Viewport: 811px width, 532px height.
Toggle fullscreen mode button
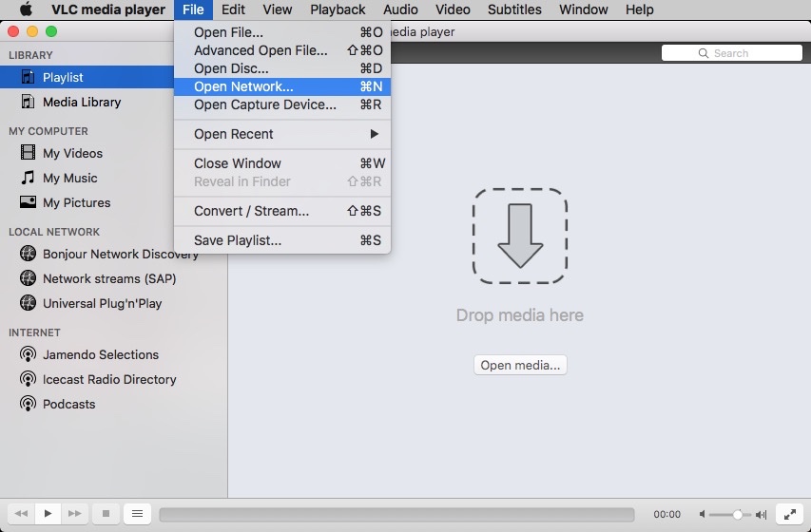coord(790,514)
